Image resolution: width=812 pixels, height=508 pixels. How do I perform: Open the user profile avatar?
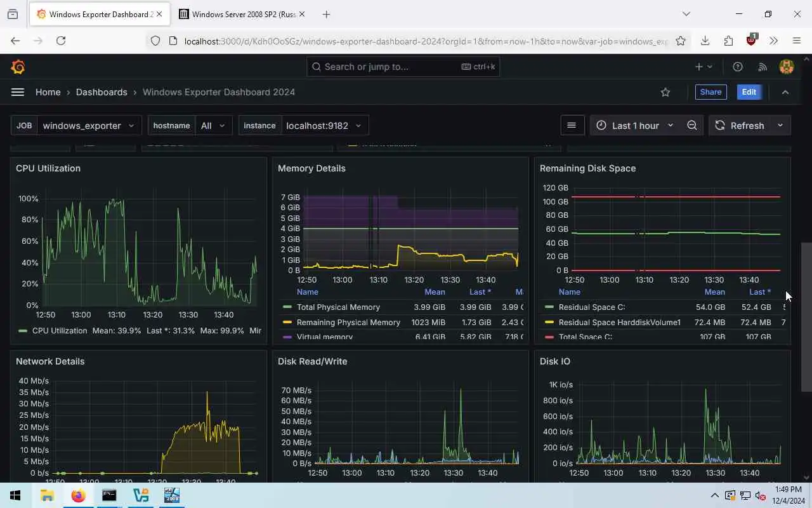pyautogui.click(x=787, y=67)
